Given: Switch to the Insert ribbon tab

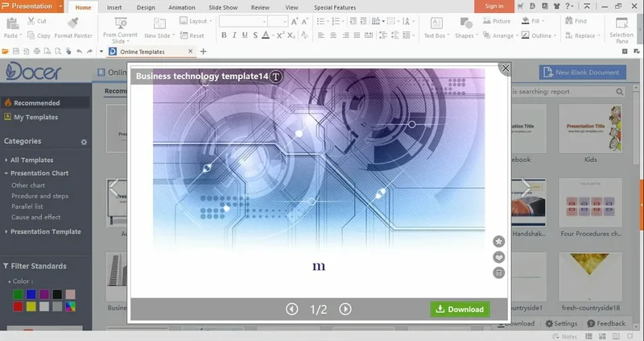Looking at the screenshot, I should click(115, 6).
